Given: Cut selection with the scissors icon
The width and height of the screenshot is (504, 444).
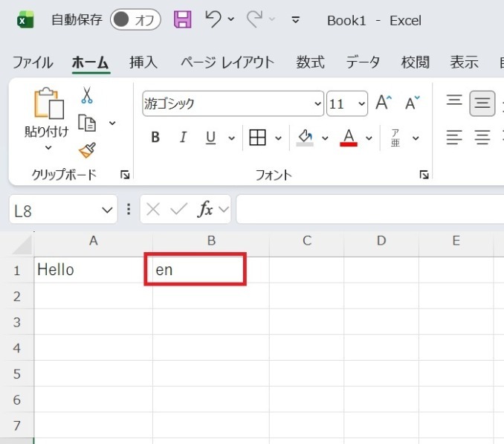Looking at the screenshot, I should pos(87,95).
